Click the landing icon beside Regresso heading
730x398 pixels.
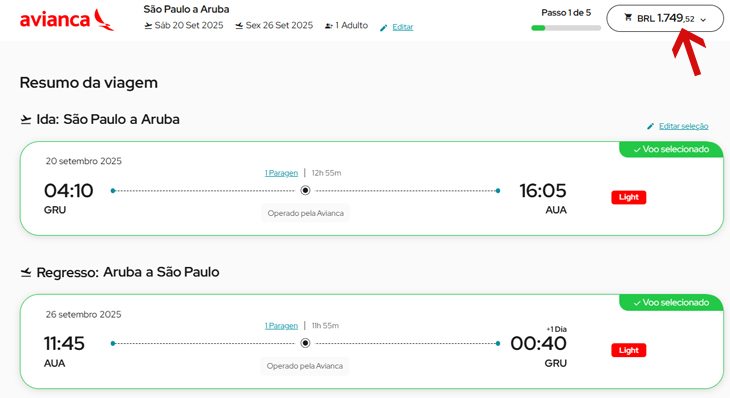(26, 272)
